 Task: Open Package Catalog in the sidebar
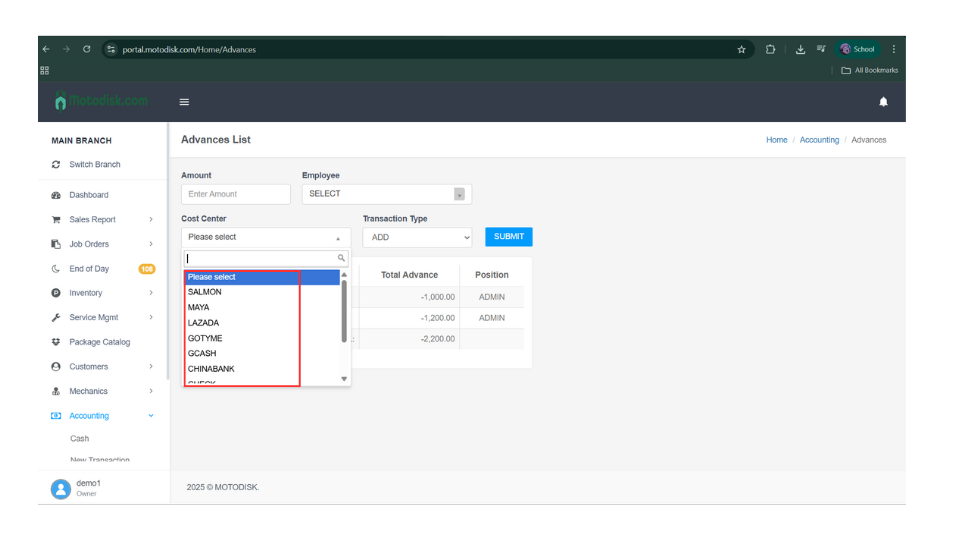coord(99,342)
